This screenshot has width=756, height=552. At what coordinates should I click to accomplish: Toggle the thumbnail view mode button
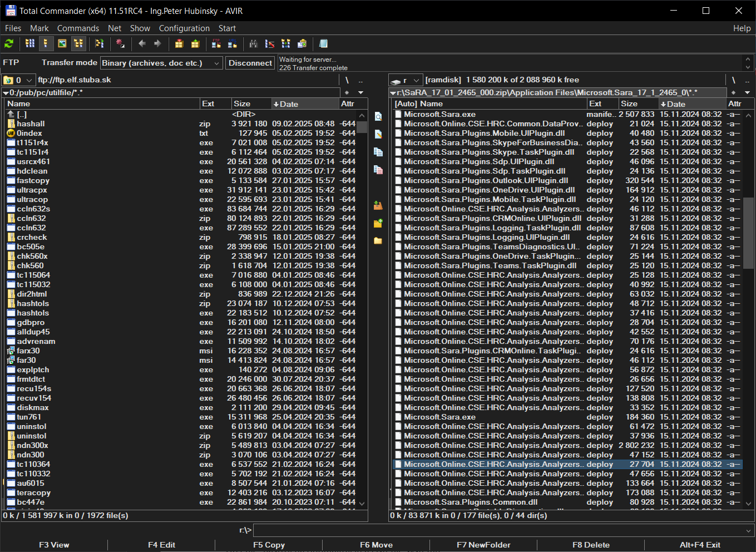pyautogui.click(x=62, y=43)
